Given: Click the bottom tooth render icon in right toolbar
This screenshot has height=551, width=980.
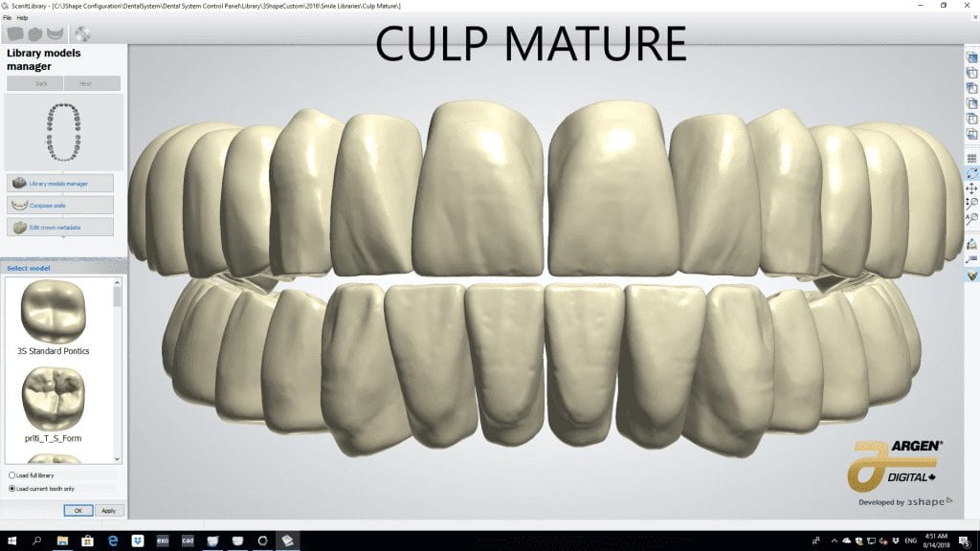Looking at the screenshot, I should 971,275.
